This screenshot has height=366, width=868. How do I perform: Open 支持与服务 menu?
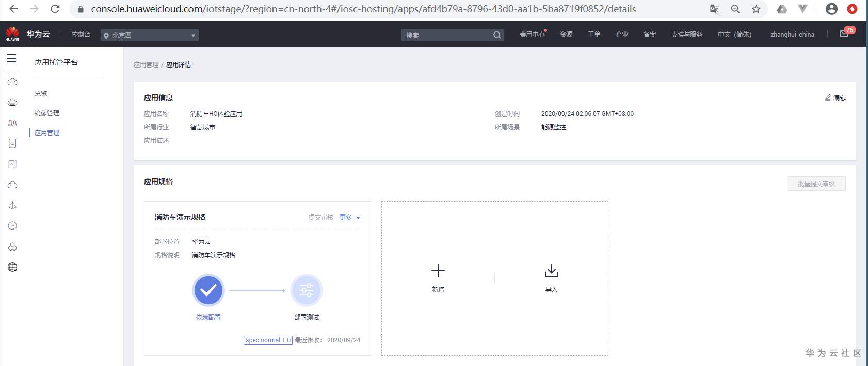[686, 35]
